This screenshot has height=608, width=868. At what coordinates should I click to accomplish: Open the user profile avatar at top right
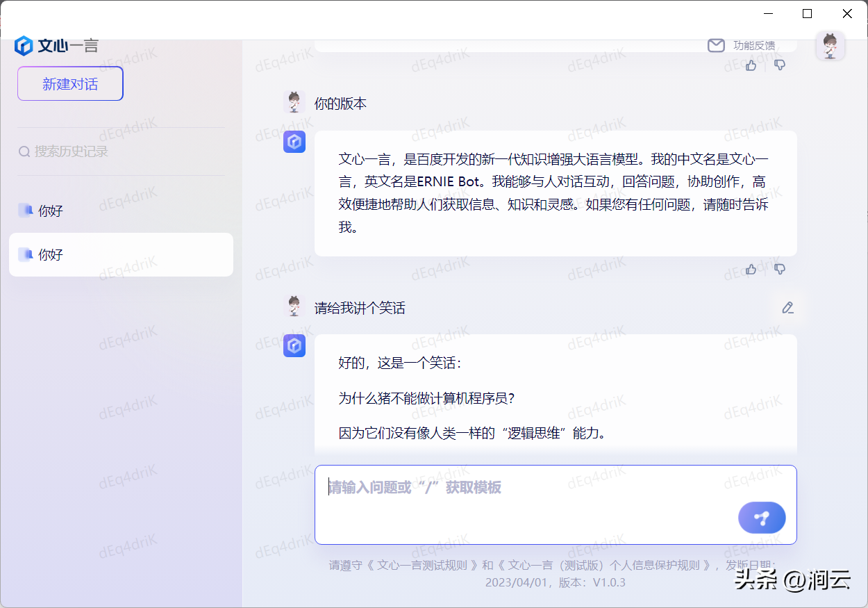tap(830, 46)
